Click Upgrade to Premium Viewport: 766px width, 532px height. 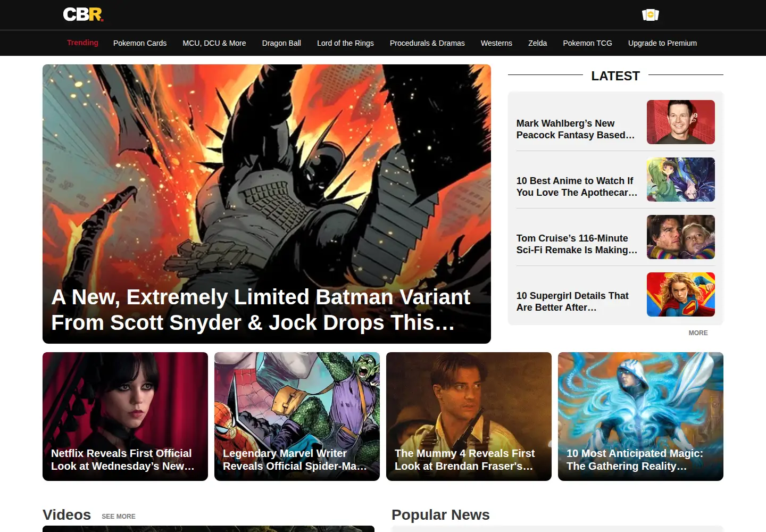[662, 43]
